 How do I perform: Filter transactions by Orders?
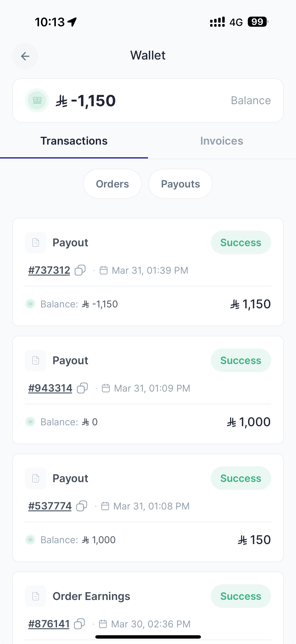tap(112, 184)
